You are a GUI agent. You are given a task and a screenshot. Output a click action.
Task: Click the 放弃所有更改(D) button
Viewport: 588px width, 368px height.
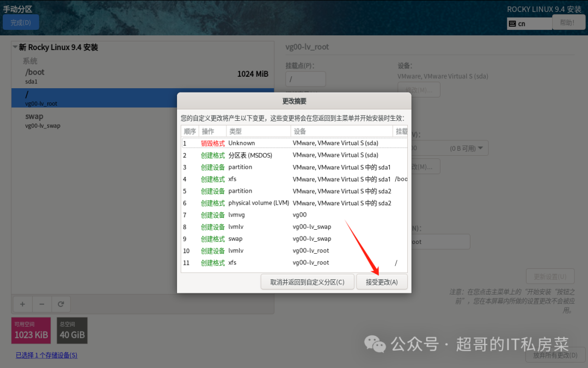555,354
